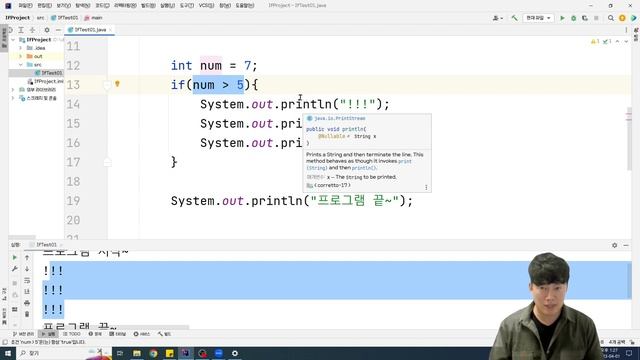
Task: Open the JetBrains Toolbox icon at top right
Action: click(x=633, y=18)
